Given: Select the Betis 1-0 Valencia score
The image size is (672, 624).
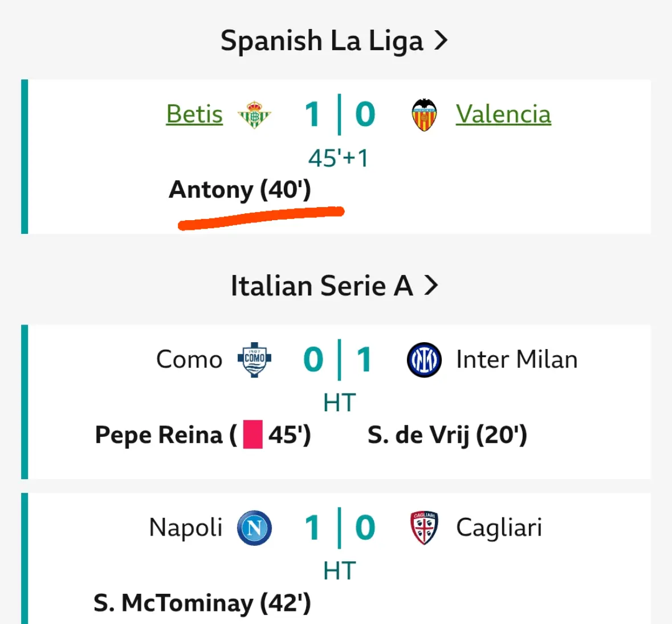Looking at the screenshot, I should click(340, 115).
